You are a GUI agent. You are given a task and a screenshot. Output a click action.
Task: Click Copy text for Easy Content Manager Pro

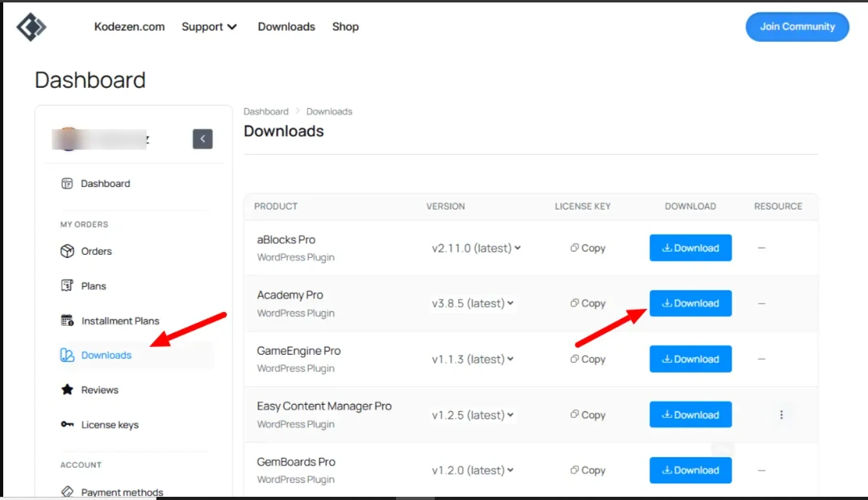click(594, 415)
